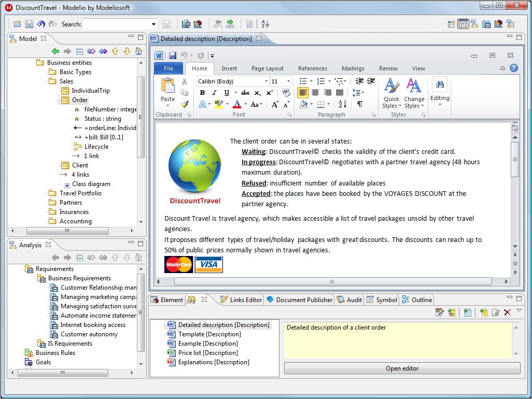Viewport: 532px width, 399px height.
Task: Open Change Case Aa dropdown
Action: click(x=257, y=104)
